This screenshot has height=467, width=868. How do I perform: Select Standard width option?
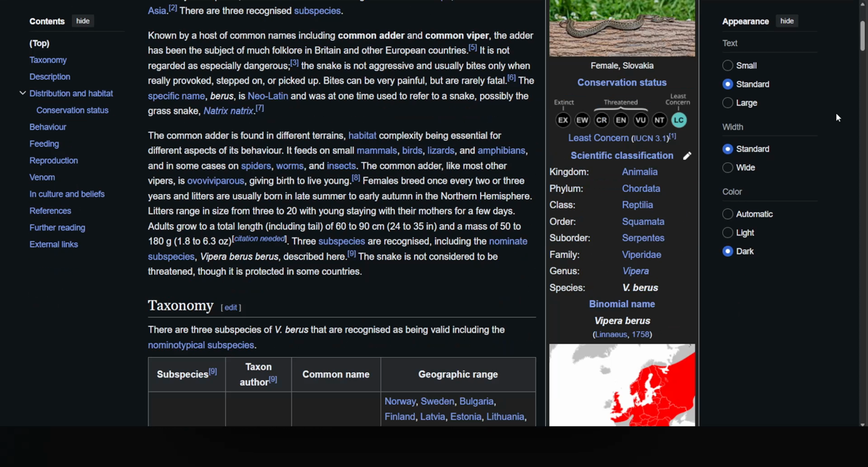(x=728, y=149)
